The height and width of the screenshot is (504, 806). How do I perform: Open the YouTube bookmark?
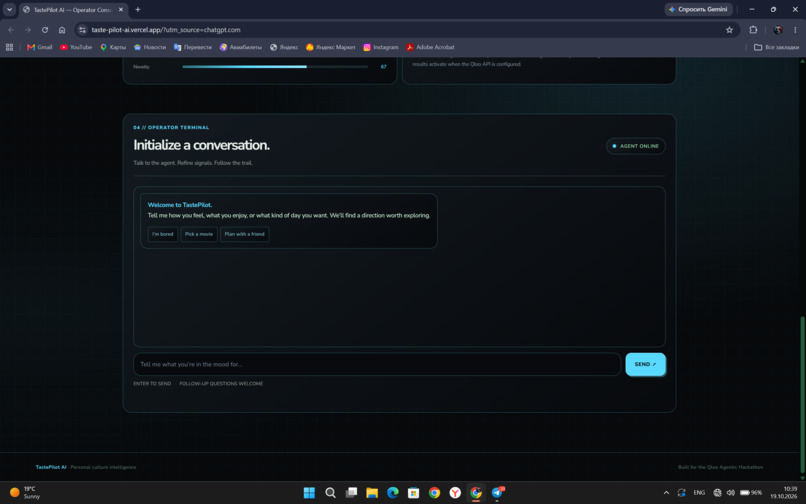[76, 47]
